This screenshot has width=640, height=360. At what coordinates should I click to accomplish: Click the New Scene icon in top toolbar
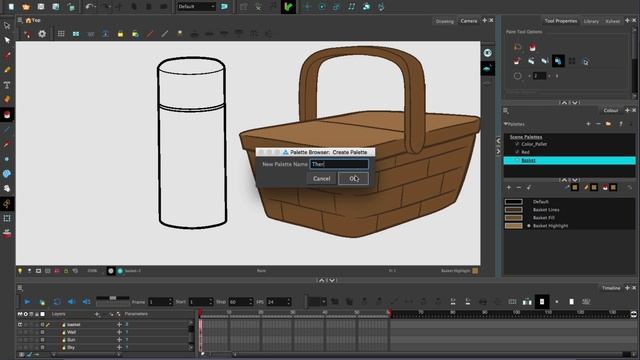click(11, 7)
